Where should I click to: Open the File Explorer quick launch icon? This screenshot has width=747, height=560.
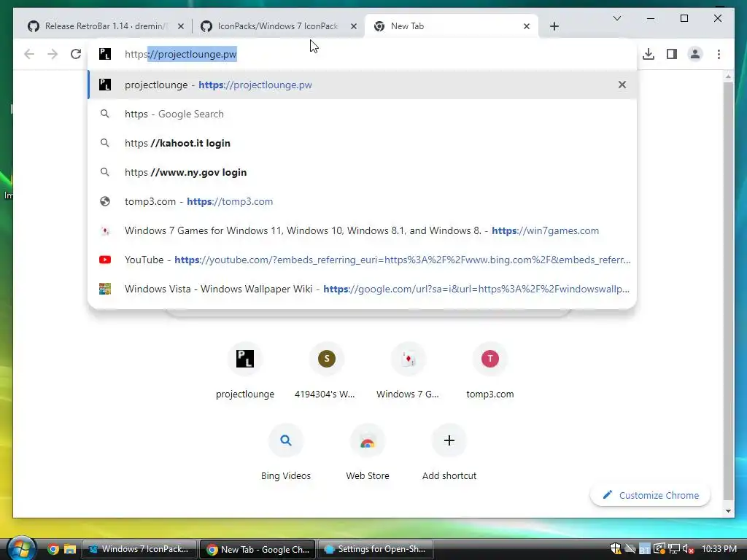[70, 549]
